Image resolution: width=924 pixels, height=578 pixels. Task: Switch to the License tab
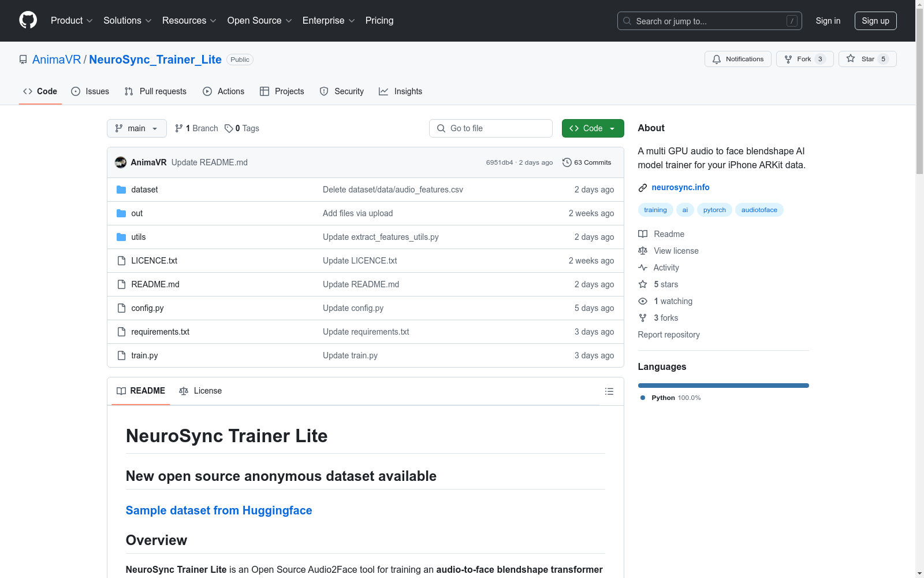200,391
